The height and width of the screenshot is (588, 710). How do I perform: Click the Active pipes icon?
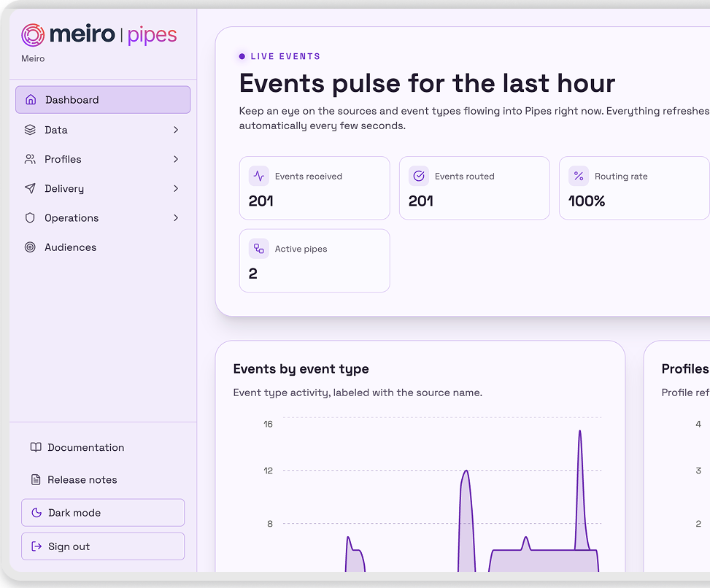tap(259, 249)
